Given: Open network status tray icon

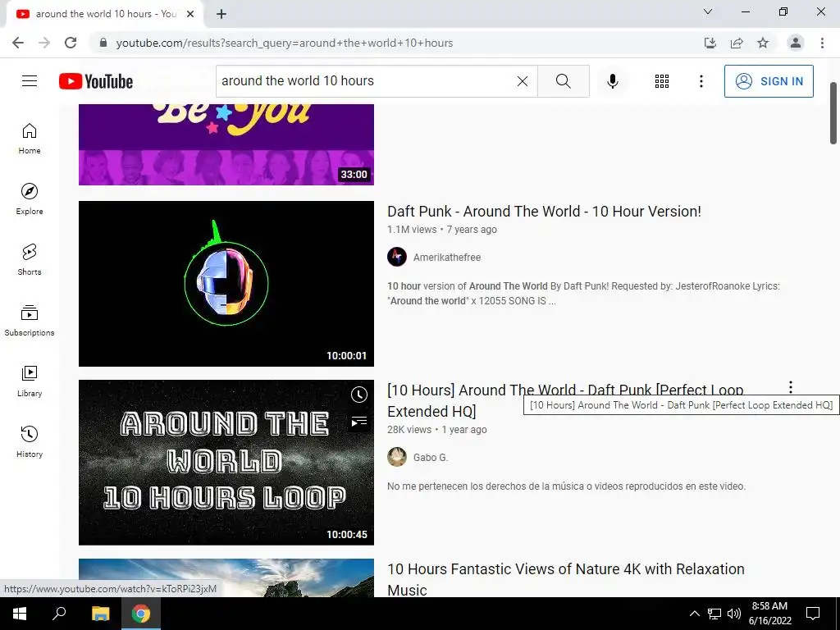Looking at the screenshot, I should [714, 614].
